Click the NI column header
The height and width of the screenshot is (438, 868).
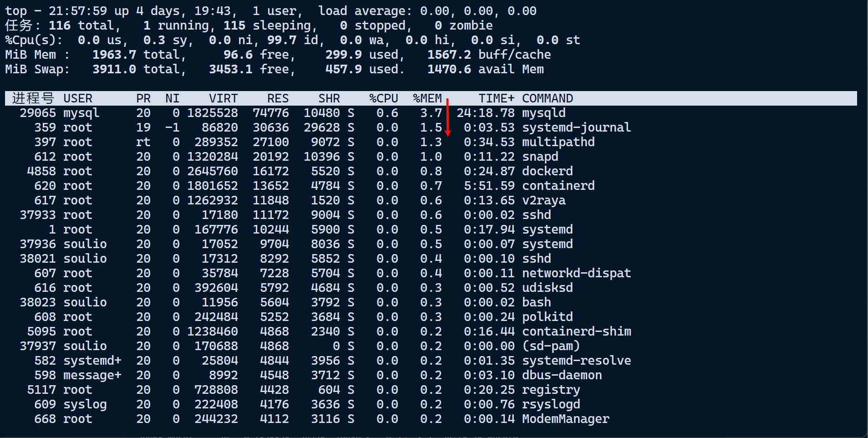click(x=172, y=98)
